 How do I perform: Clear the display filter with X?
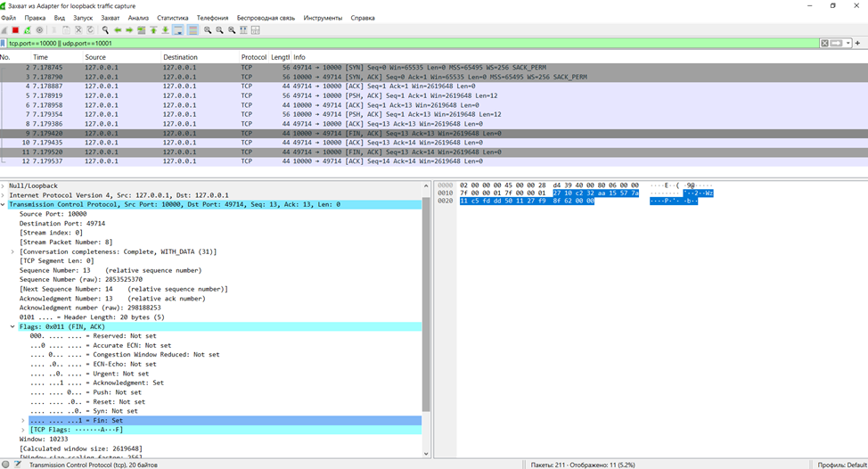pyautogui.click(x=824, y=43)
